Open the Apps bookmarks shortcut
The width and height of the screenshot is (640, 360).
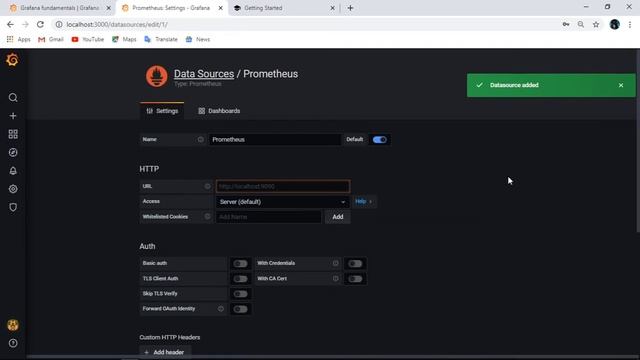click(x=18, y=39)
